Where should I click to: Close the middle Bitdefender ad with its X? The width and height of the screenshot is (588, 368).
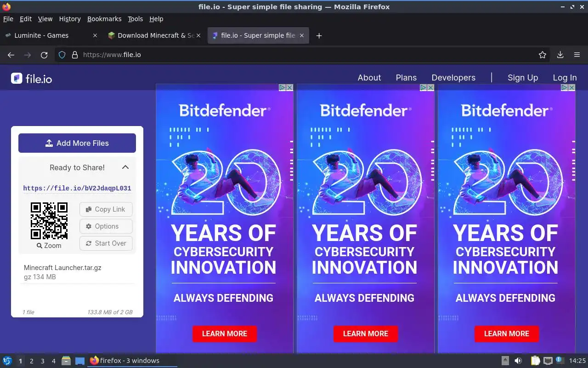tap(431, 87)
